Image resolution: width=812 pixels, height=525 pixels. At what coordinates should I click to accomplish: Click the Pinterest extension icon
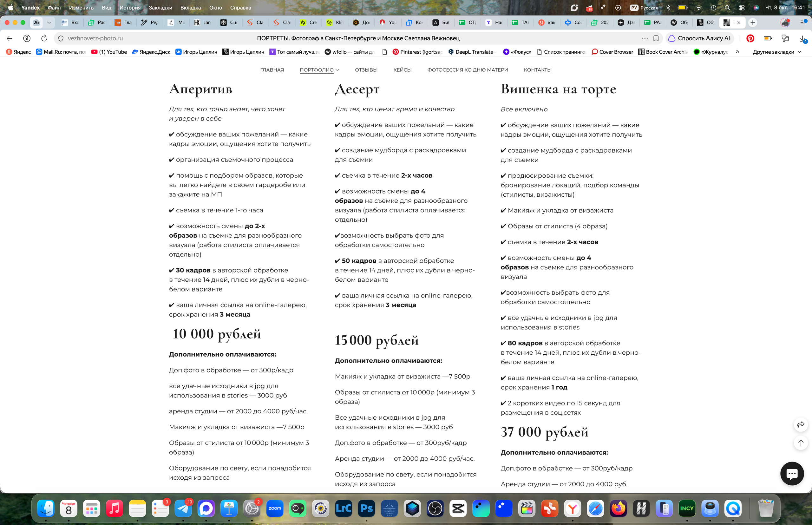(x=750, y=38)
